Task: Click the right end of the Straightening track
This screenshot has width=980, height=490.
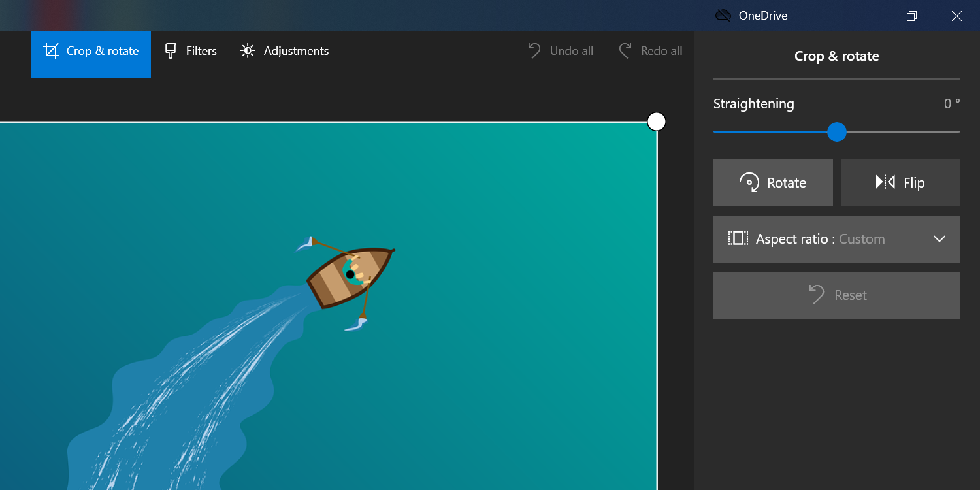Action: (x=956, y=132)
